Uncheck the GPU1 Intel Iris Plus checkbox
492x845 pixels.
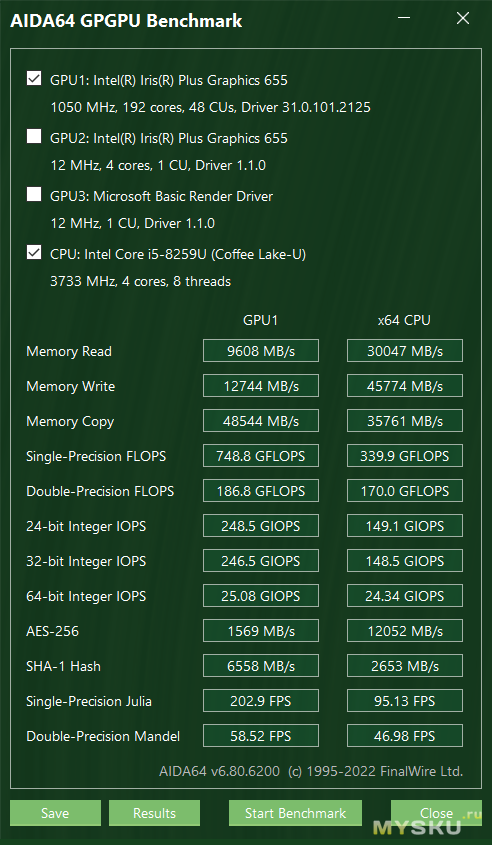[34, 79]
